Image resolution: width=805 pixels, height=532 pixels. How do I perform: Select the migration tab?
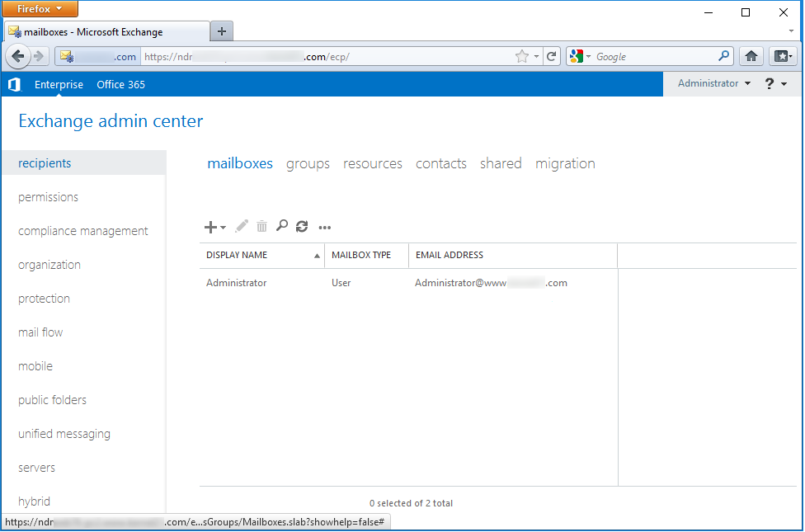(x=565, y=164)
